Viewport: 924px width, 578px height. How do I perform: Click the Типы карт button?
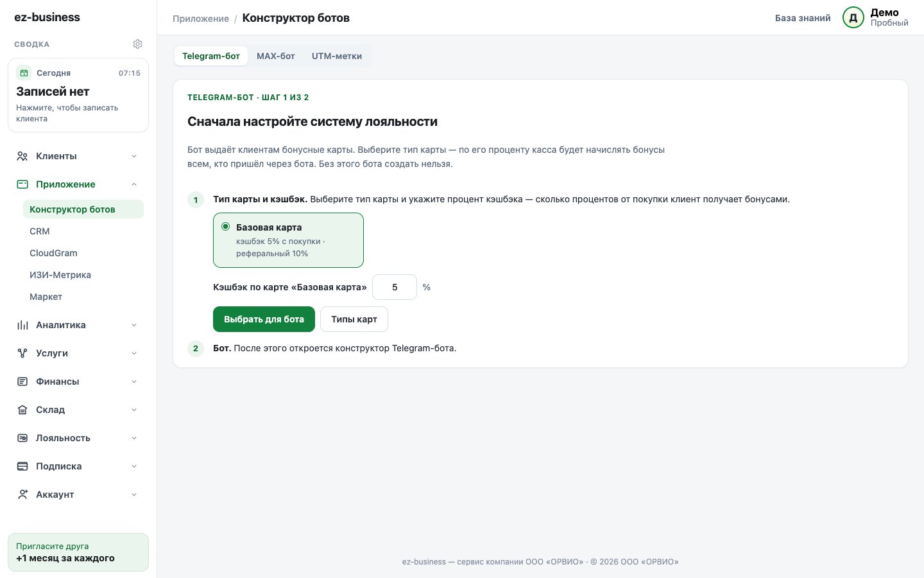354,319
